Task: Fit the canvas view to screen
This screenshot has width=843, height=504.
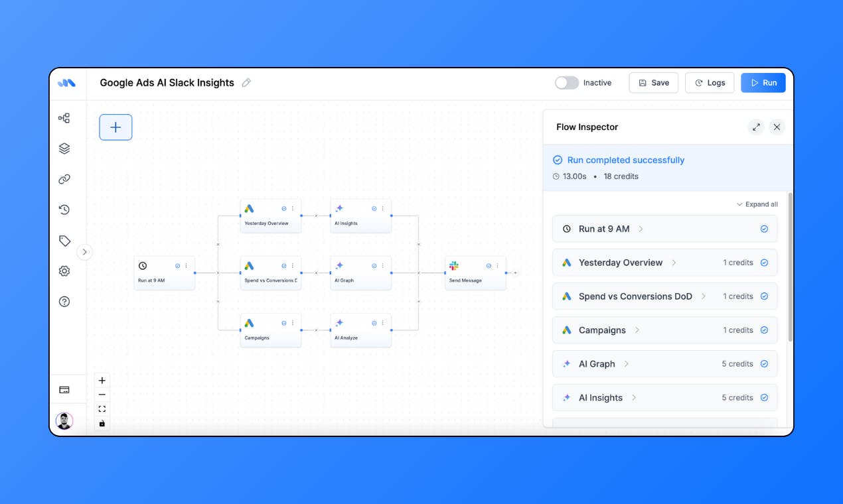Action: pyautogui.click(x=102, y=409)
